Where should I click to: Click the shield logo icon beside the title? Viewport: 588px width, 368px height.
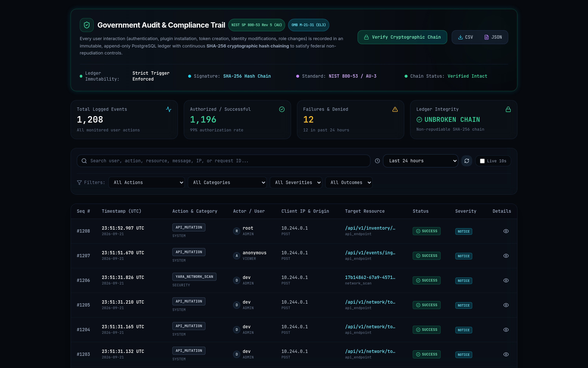[87, 25]
